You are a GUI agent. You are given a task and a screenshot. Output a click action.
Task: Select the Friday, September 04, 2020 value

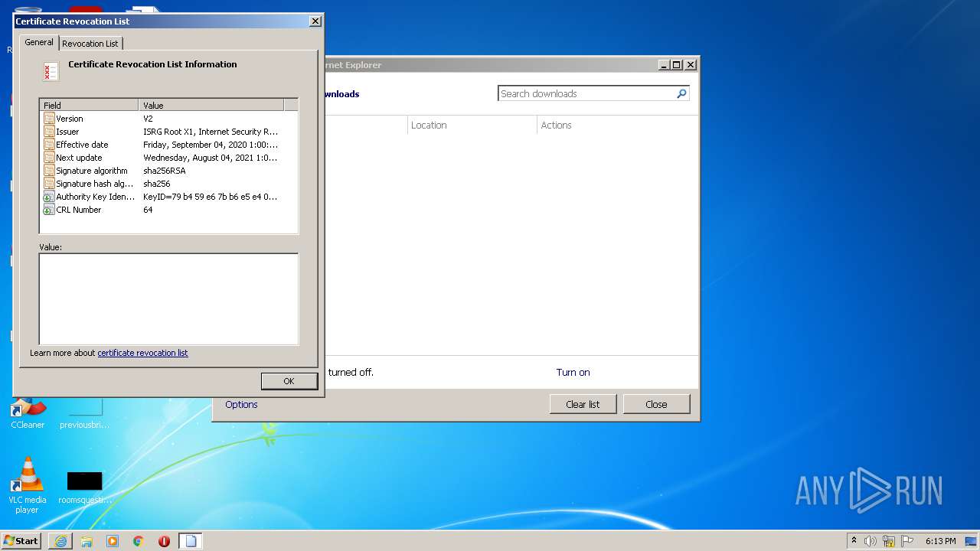[211, 145]
